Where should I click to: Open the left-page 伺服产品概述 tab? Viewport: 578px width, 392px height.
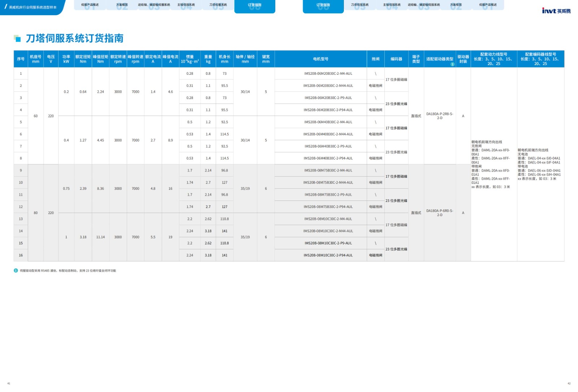pos(90,5)
